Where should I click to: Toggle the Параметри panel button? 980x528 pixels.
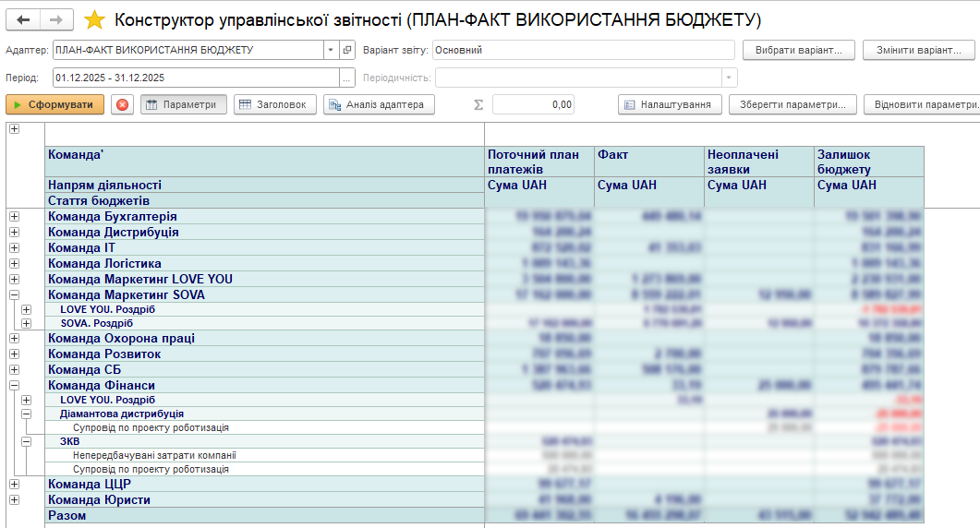tap(183, 104)
